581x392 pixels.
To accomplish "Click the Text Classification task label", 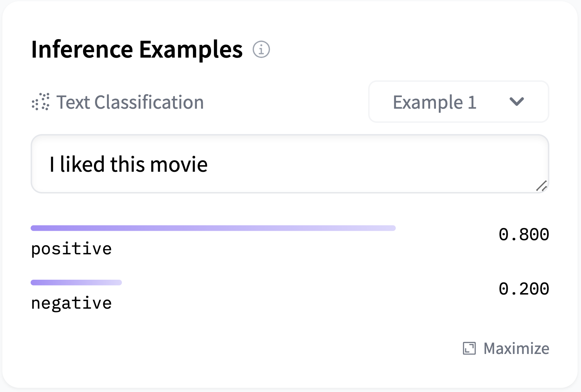I will click(130, 102).
